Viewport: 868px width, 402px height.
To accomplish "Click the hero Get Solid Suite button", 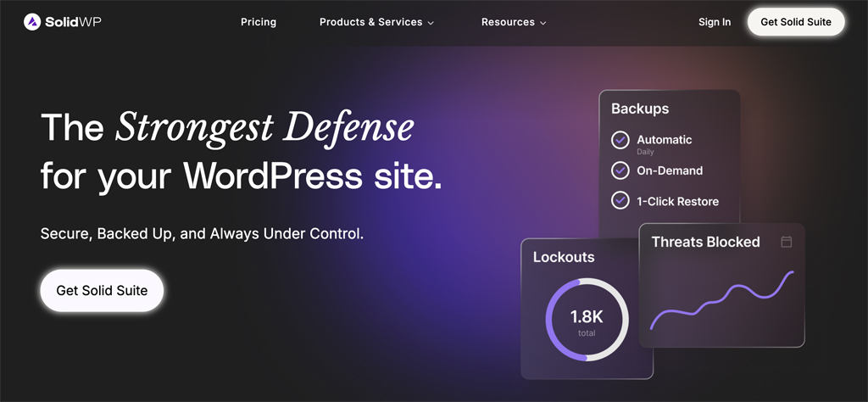I will point(102,291).
